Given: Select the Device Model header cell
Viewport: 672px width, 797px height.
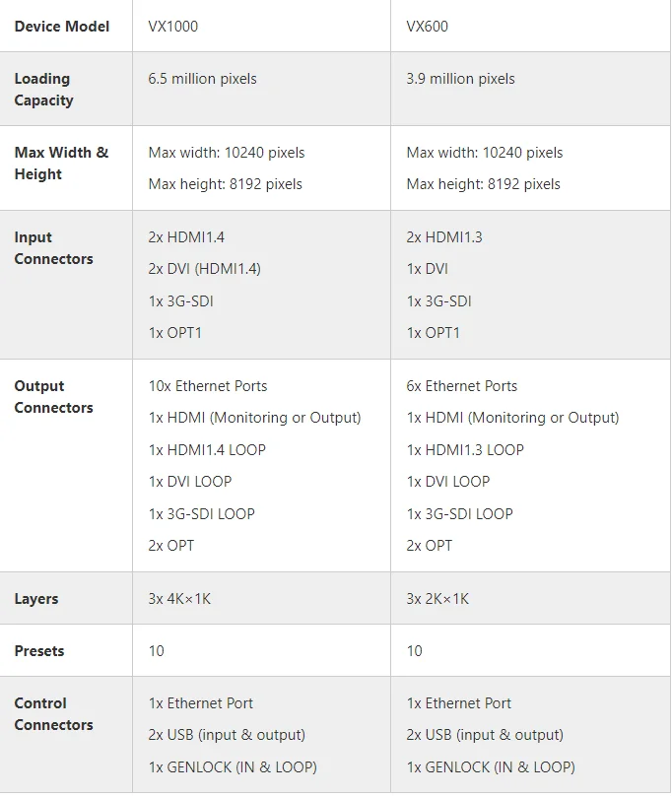Looking at the screenshot, I should [x=62, y=27].
